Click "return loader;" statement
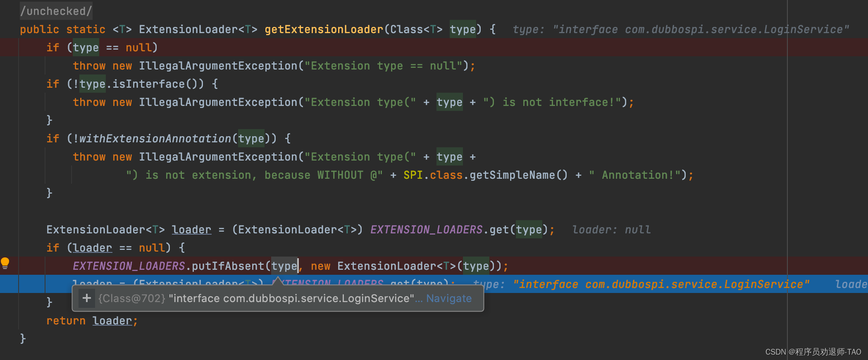The image size is (868, 360). pyautogui.click(x=92, y=321)
